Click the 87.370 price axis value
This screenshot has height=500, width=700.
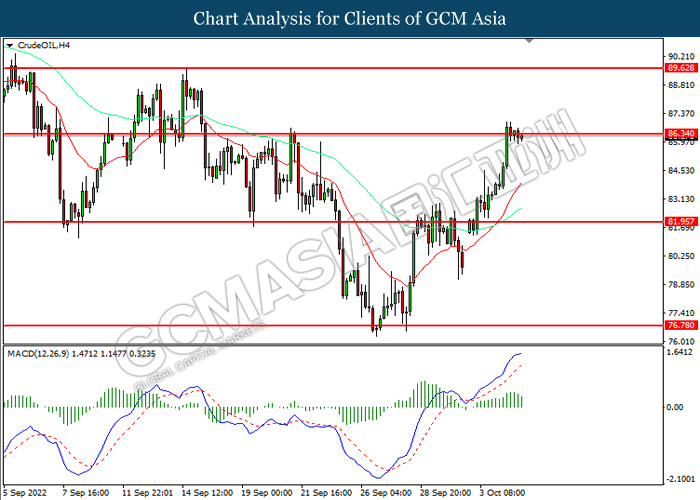coord(681,114)
